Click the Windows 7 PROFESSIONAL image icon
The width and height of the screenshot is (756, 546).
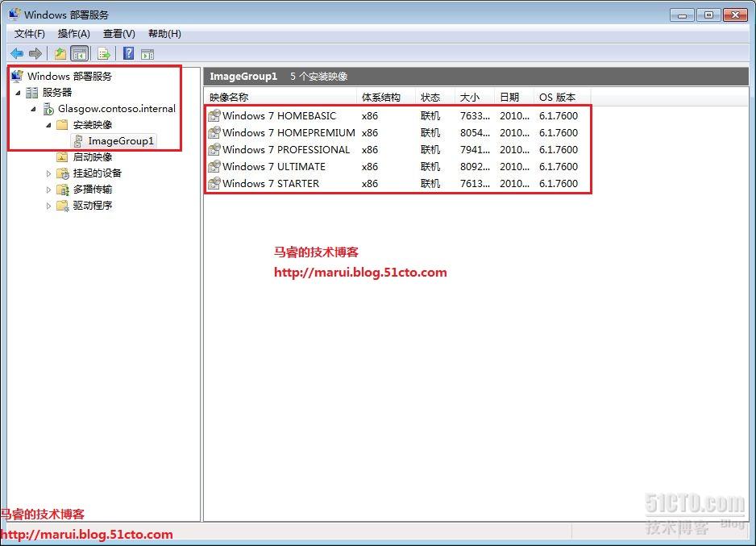(214, 149)
